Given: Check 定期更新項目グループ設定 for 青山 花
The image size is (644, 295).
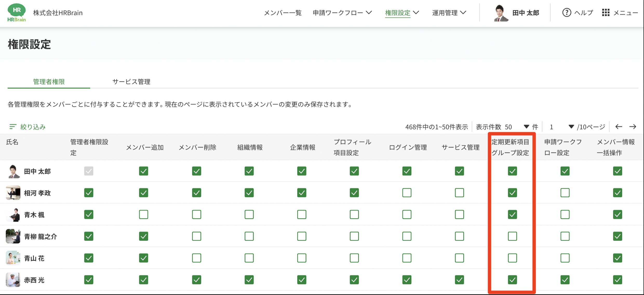Looking at the screenshot, I should (x=512, y=258).
